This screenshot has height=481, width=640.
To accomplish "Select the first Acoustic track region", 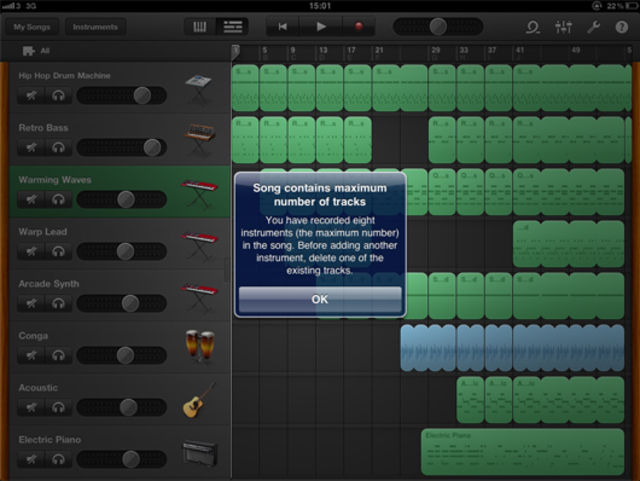I will point(470,400).
